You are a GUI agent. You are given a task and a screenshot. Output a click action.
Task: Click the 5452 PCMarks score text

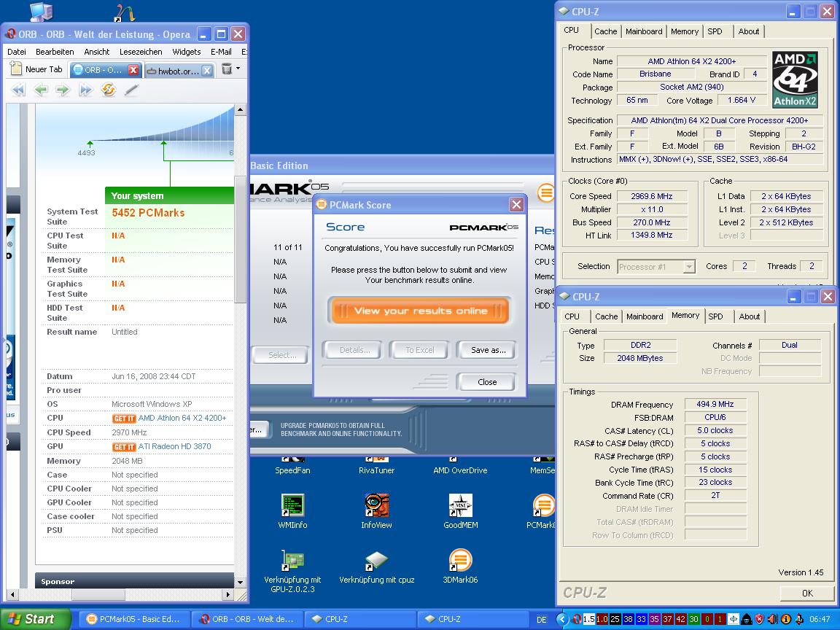coord(149,213)
